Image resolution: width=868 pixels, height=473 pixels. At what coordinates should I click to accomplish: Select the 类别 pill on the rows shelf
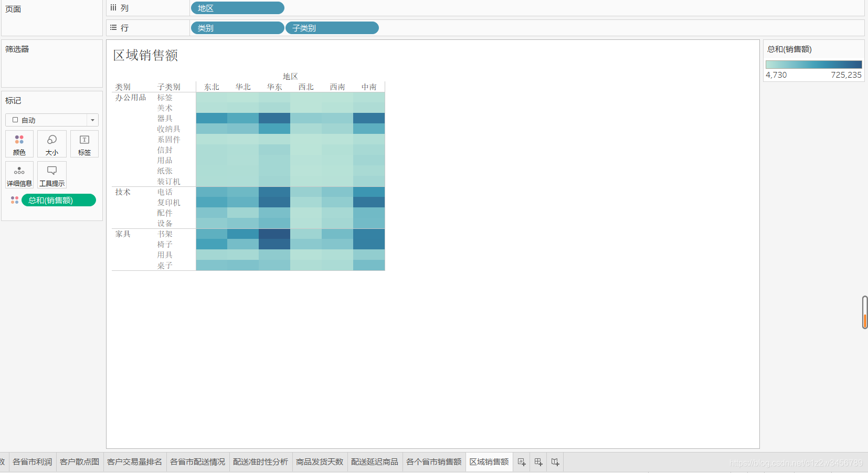[238, 28]
